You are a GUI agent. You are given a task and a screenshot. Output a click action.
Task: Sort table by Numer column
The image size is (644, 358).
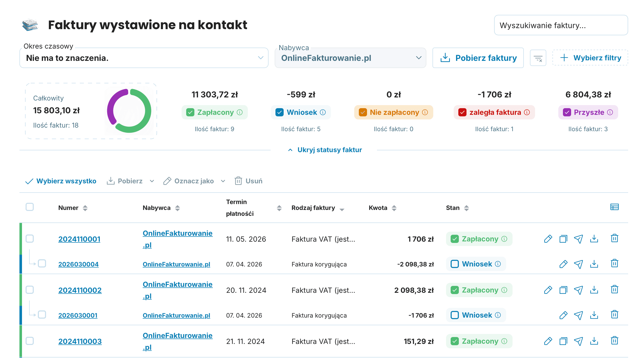coord(85,208)
